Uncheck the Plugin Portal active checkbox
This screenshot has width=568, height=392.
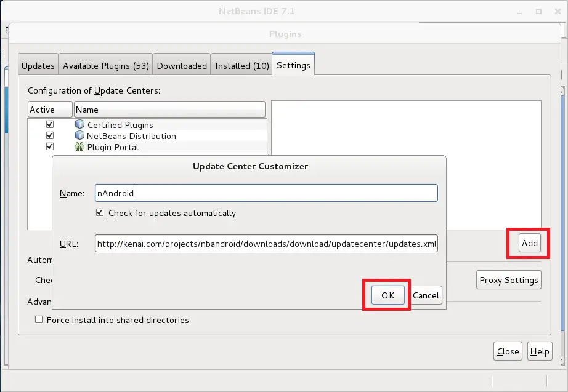coord(50,146)
